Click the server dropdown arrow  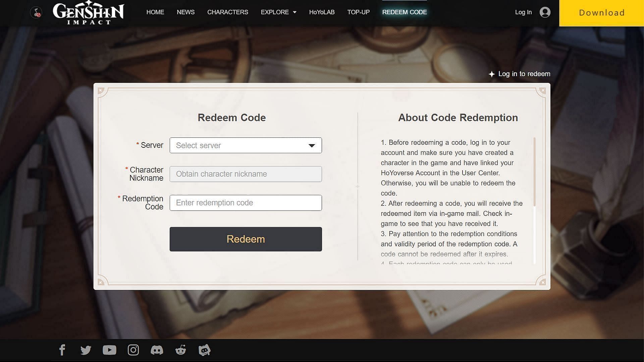[312, 145]
